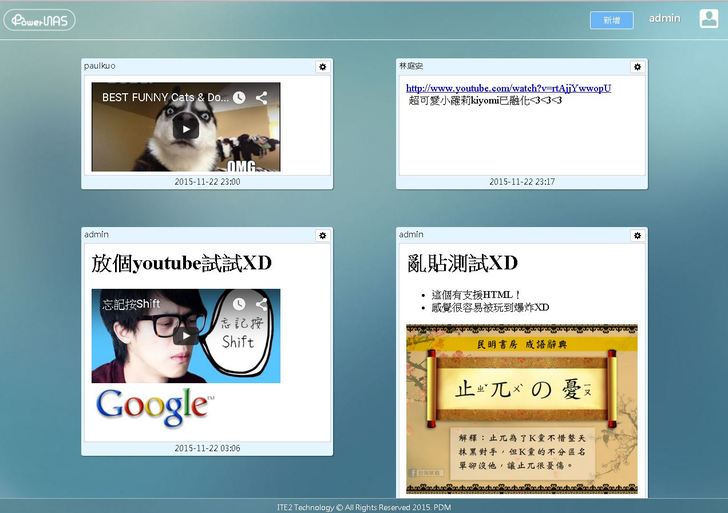
Task: Play the BEST FUNNY Cats video
Action: [185, 128]
